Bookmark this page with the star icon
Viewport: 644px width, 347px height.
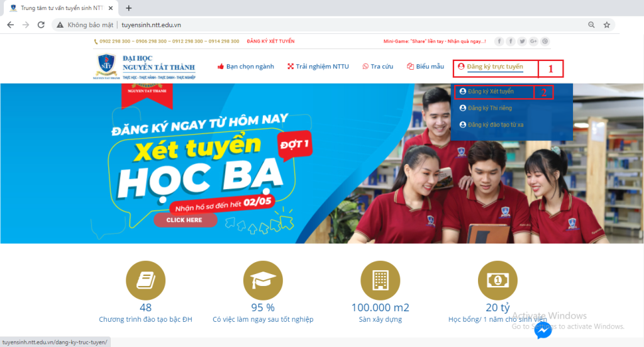click(x=607, y=25)
